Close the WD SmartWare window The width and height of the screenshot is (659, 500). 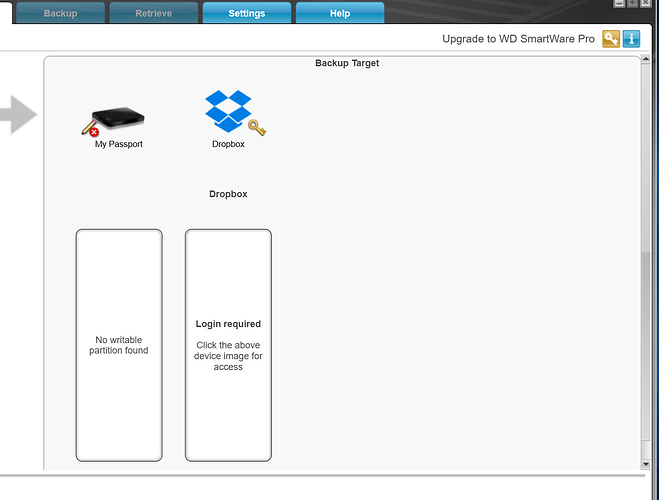click(646, 3)
